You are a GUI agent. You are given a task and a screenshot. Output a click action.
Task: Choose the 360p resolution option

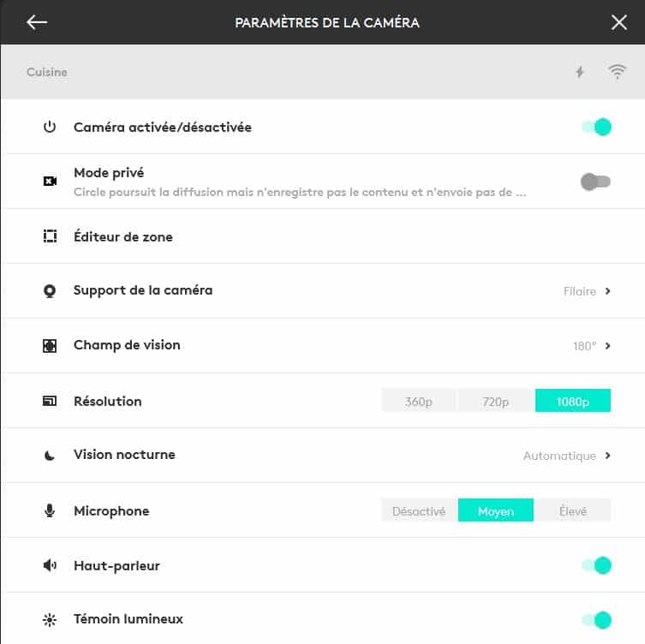tap(419, 401)
